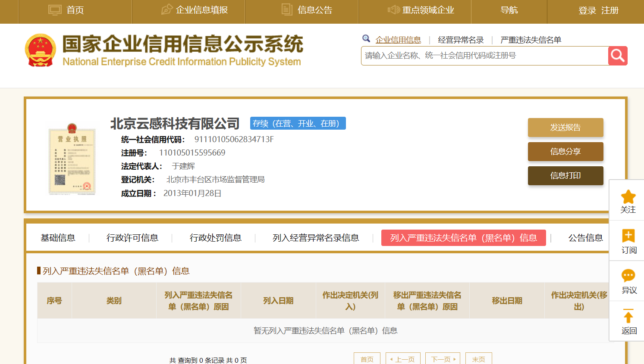Click registration number 110105015595669
Screen dimensions: 644x364
tap(192, 152)
